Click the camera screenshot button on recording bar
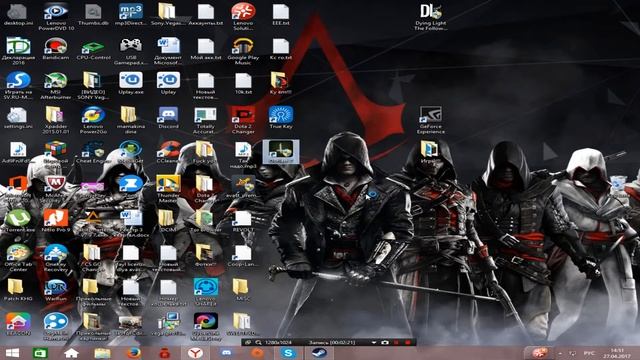This screenshot has width=640, height=360. pyautogui.click(x=384, y=343)
